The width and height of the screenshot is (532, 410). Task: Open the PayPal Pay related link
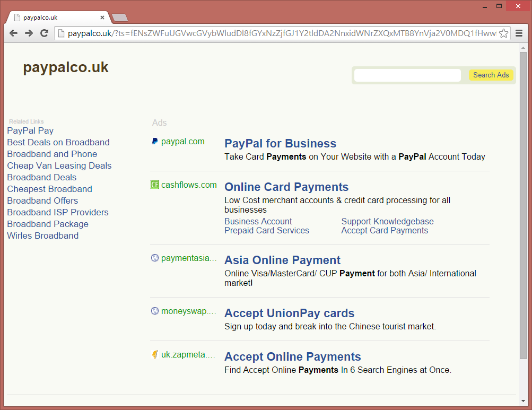[30, 130]
